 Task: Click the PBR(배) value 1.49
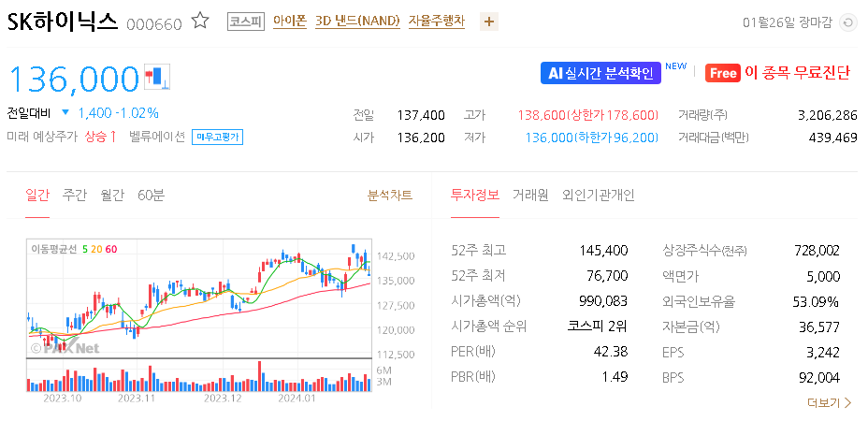tap(615, 377)
